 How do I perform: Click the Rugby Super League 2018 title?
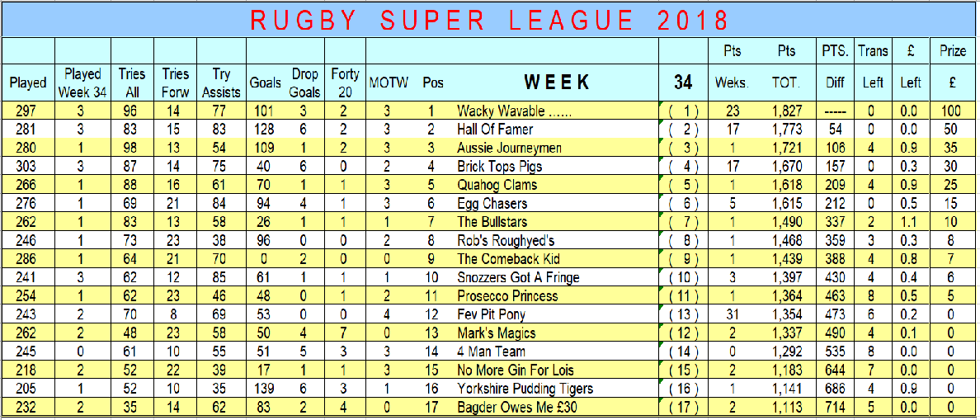(489, 19)
